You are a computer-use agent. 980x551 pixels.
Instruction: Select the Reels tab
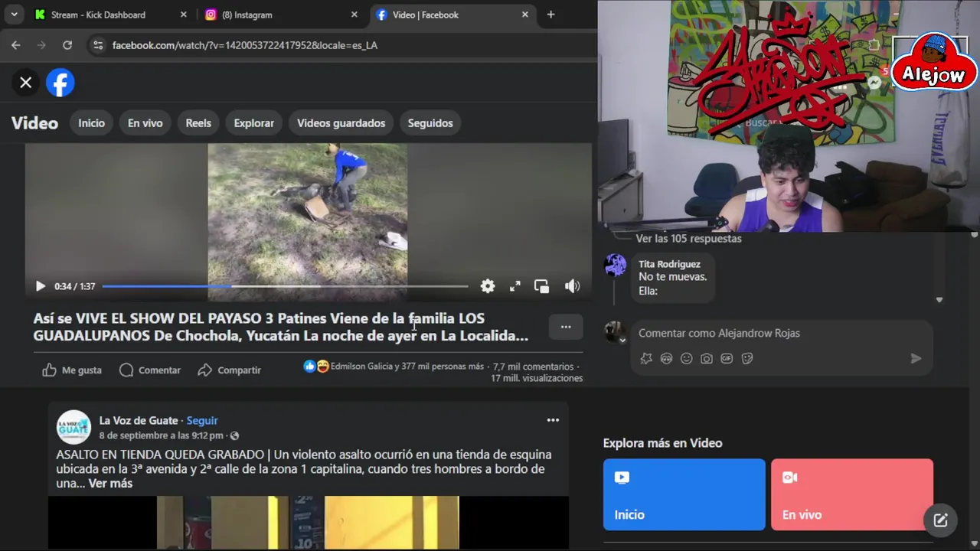198,123
